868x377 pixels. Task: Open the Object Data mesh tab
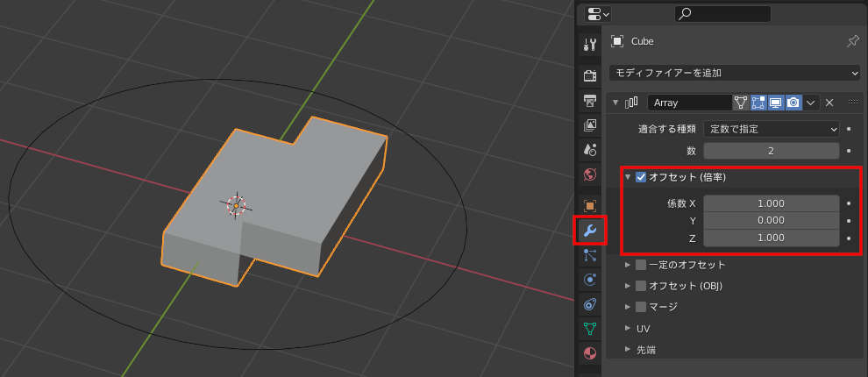coord(590,328)
